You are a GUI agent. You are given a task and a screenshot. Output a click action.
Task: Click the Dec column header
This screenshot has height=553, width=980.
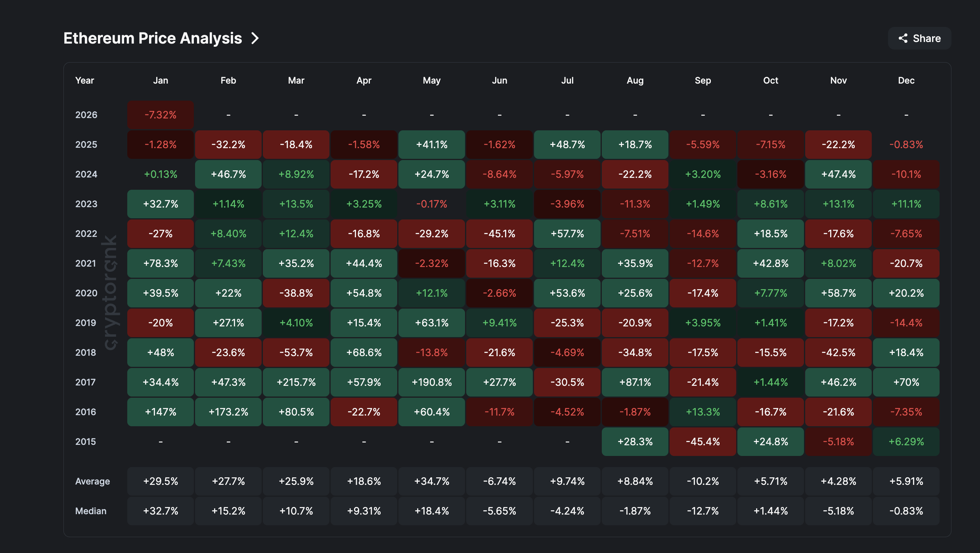point(906,80)
